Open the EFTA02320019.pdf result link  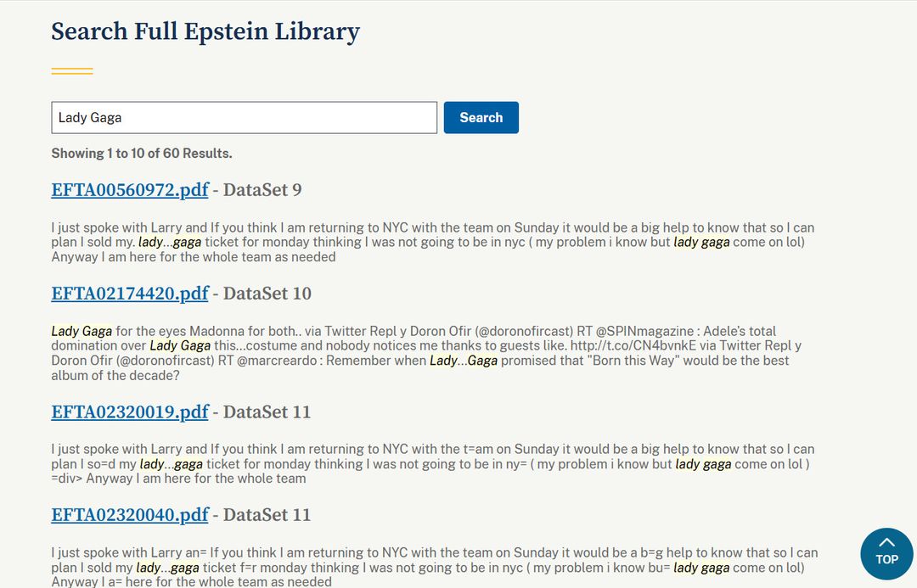click(130, 412)
